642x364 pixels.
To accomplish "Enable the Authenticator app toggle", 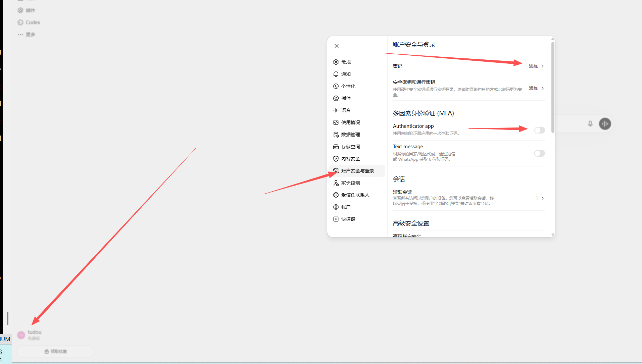I will (539, 130).
